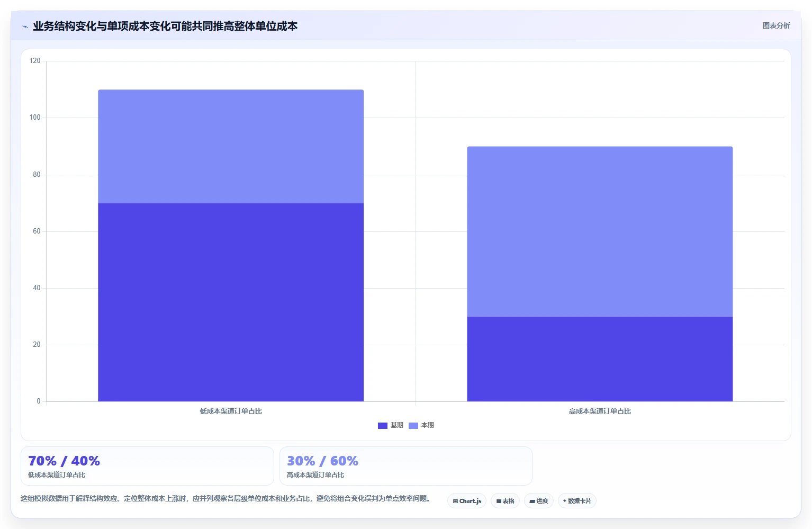Click the 70% / 40% data card
This screenshot has width=812, height=529.
(147, 466)
